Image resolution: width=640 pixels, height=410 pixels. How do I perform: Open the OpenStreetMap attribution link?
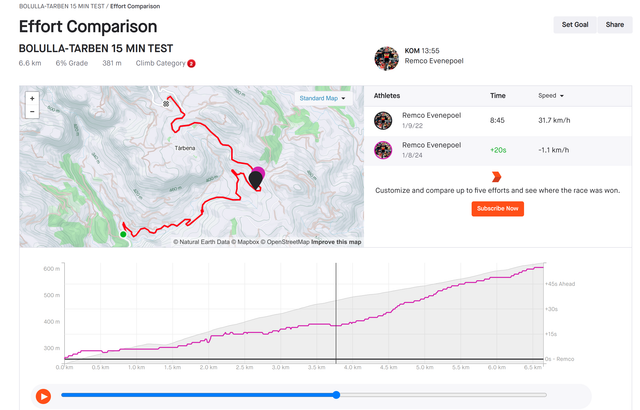(287, 242)
